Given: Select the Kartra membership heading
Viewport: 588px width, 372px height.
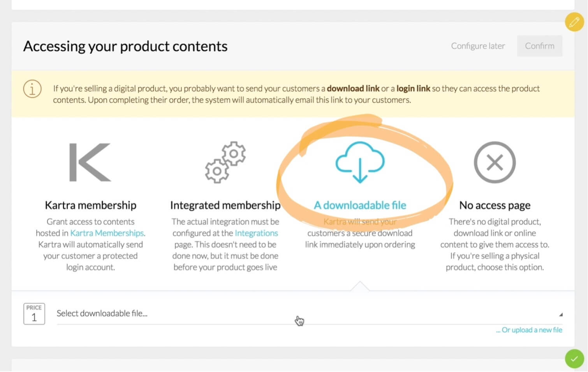Looking at the screenshot, I should coord(90,205).
